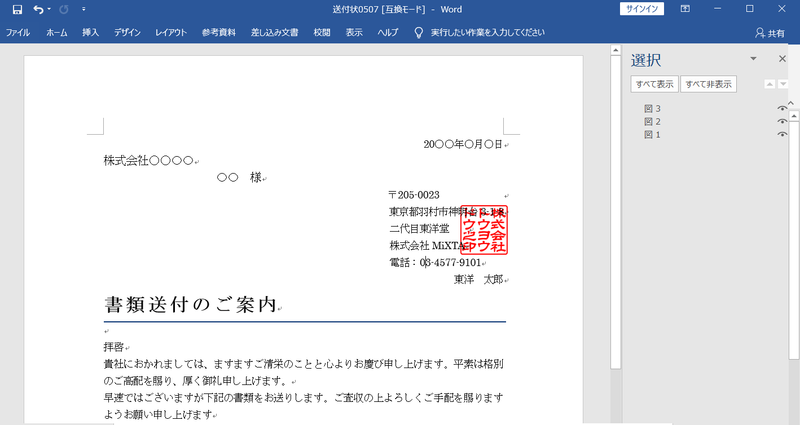Open ribbon display options icon

685,9
